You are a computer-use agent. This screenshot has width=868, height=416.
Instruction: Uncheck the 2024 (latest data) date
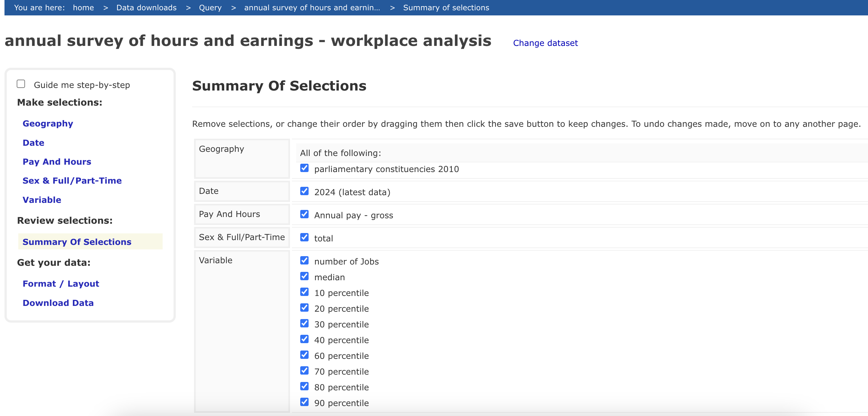click(x=304, y=191)
